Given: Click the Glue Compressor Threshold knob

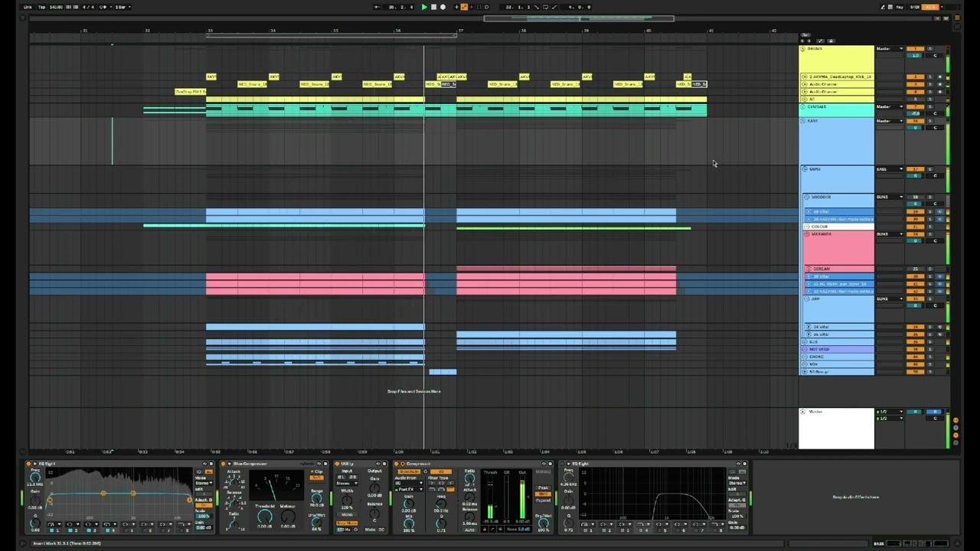Looking at the screenshot, I should [x=265, y=517].
